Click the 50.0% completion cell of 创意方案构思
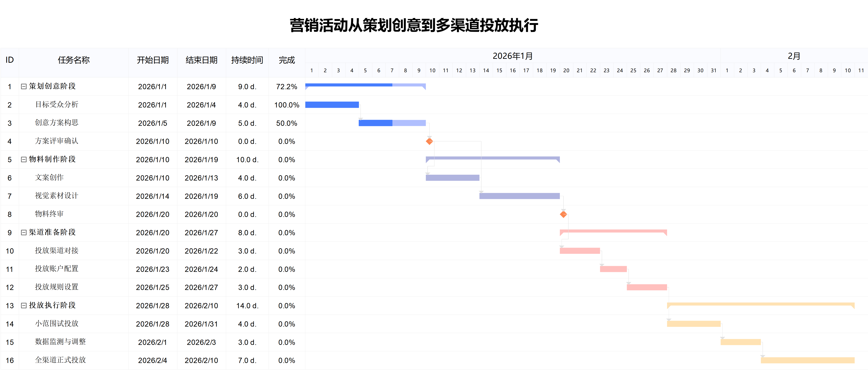 [x=287, y=123]
